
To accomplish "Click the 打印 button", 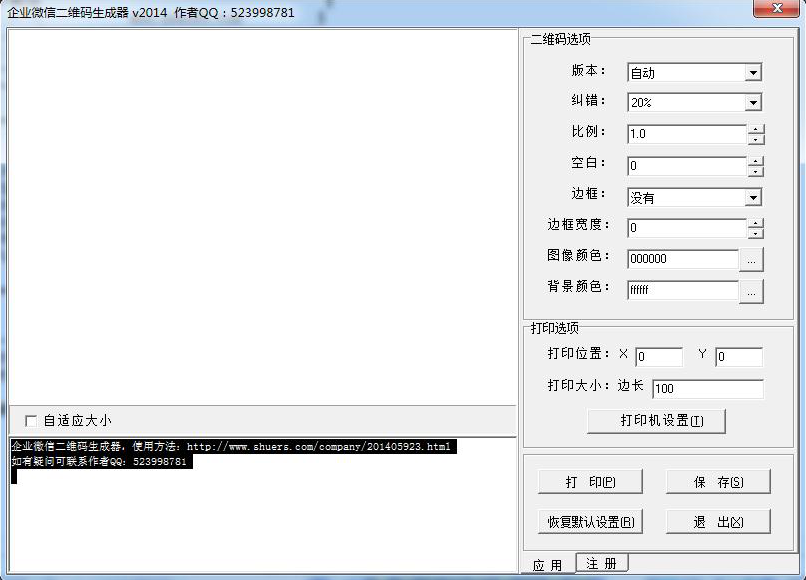I will click(590, 482).
